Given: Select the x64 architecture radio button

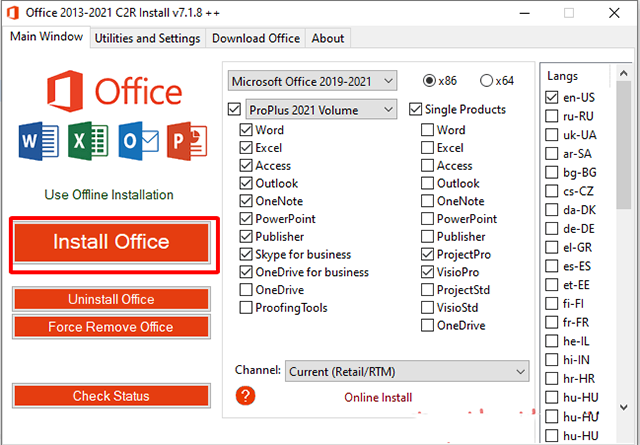Looking at the screenshot, I should point(487,80).
